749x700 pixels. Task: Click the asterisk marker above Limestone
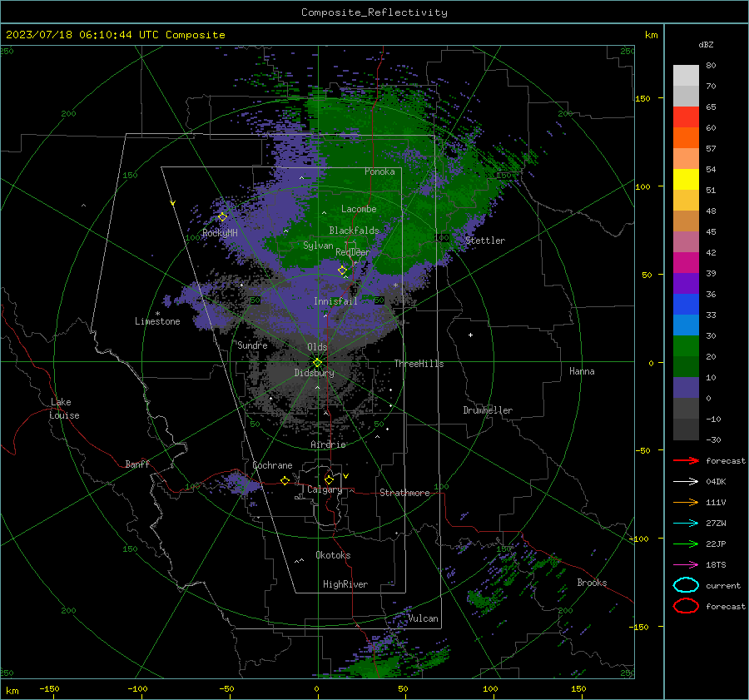[157, 314]
